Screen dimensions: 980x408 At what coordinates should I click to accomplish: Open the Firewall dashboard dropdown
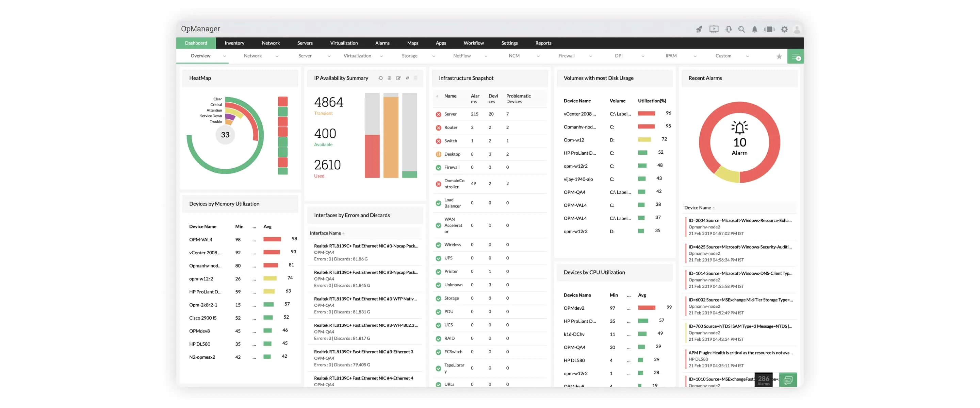(x=590, y=55)
